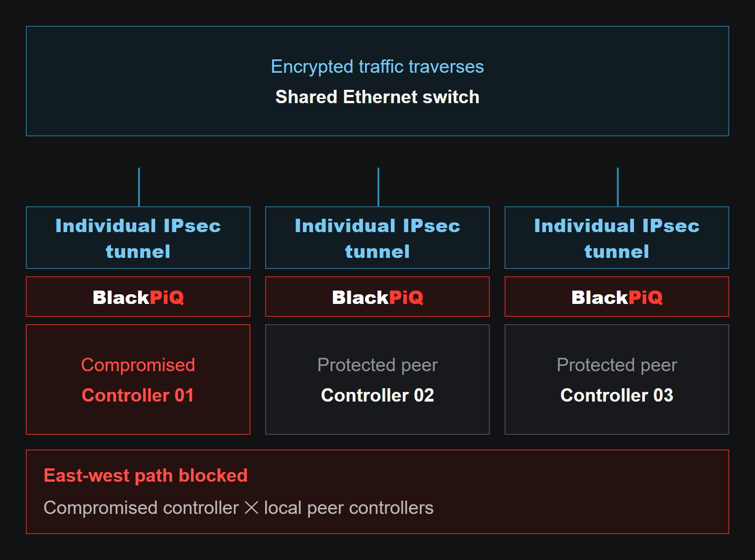Click the X blocked symbol between controllers text
The height and width of the screenshot is (560, 755).
click(x=251, y=508)
